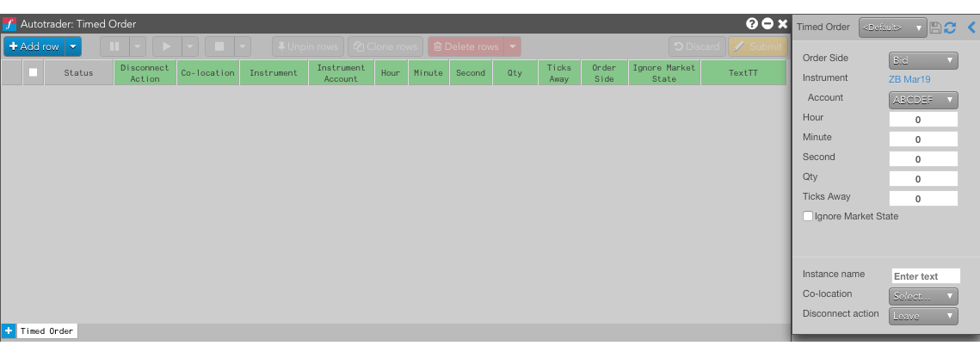The width and height of the screenshot is (980, 352).
Task: Click the Status column header
Action: tap(79, 72)
